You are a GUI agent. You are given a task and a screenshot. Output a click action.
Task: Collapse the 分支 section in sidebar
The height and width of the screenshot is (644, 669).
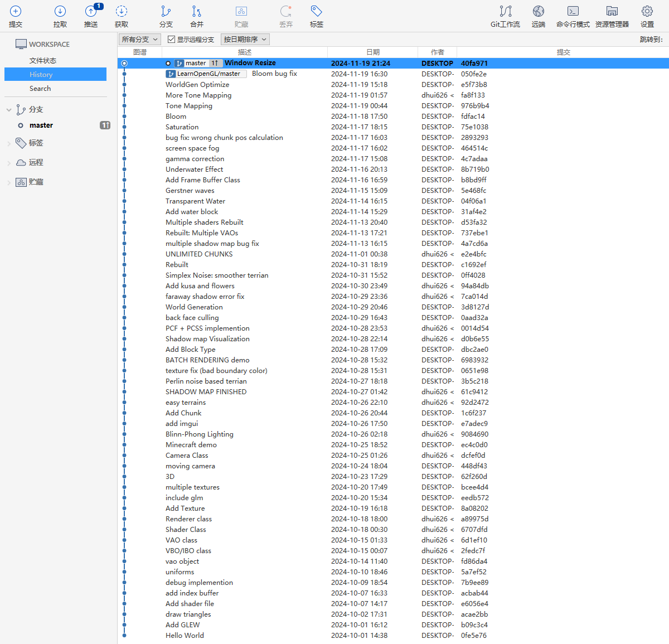click(x=9, y=110)
